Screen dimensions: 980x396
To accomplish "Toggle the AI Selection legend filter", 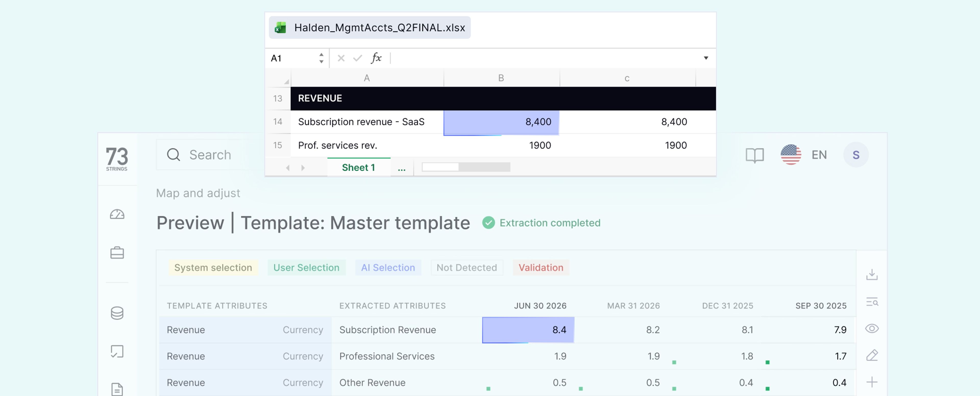I will (x=388, y=267).
